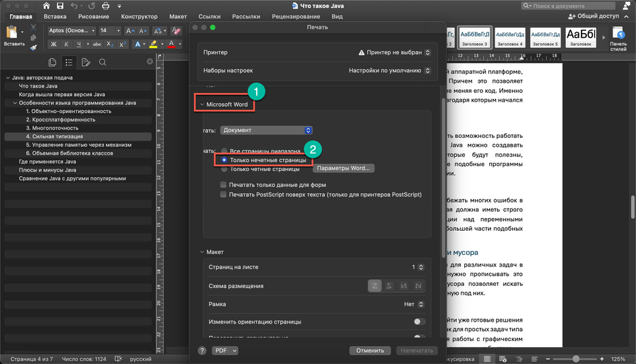Show the headings list in navigation pane
This screenshot has height=364, width=636.
pos(69,62)
